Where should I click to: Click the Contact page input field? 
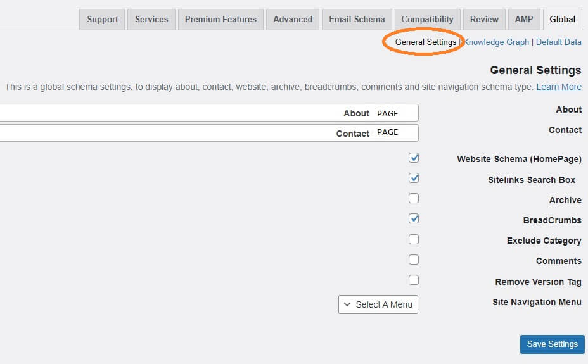point(208,133)
